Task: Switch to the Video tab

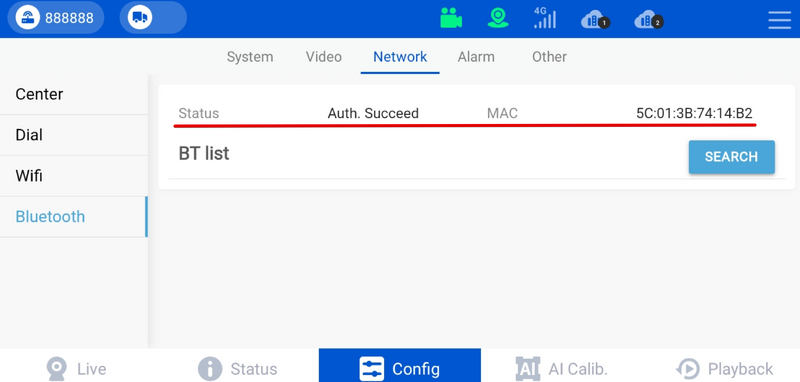Action: coord(323,57)
